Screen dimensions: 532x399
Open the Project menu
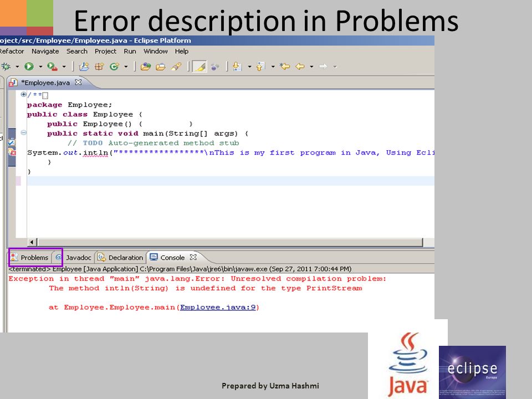(x=105, y=51)
